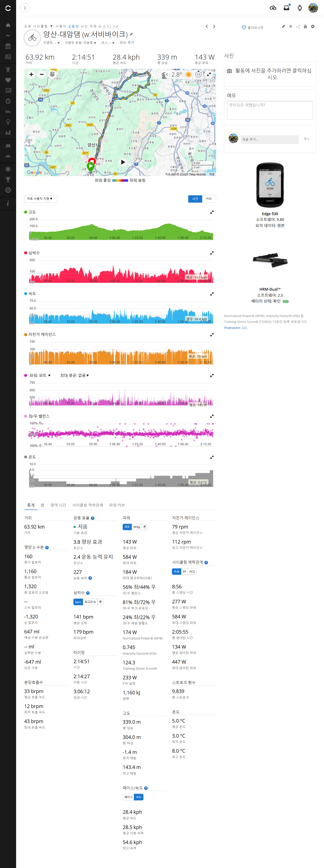Image resolution: width=324 pixels, height=868 pixels.
Task: Open Training stopwatch icon in sidebar
Action: [8, 101]
